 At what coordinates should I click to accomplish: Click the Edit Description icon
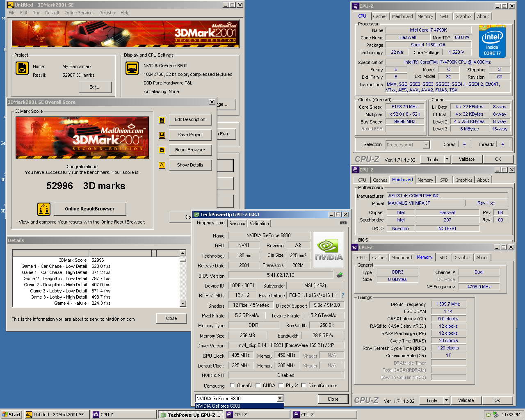[162, 120]
